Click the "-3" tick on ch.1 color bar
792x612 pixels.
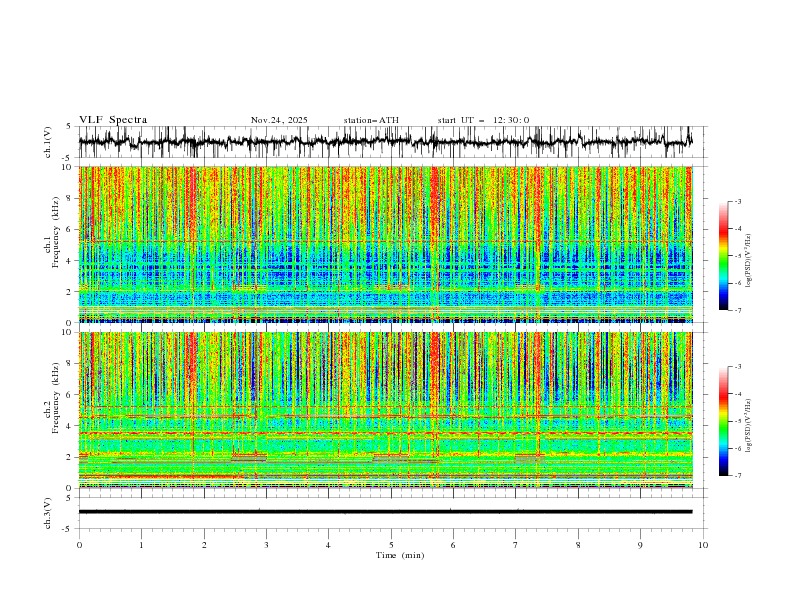[x=737, y=201]
